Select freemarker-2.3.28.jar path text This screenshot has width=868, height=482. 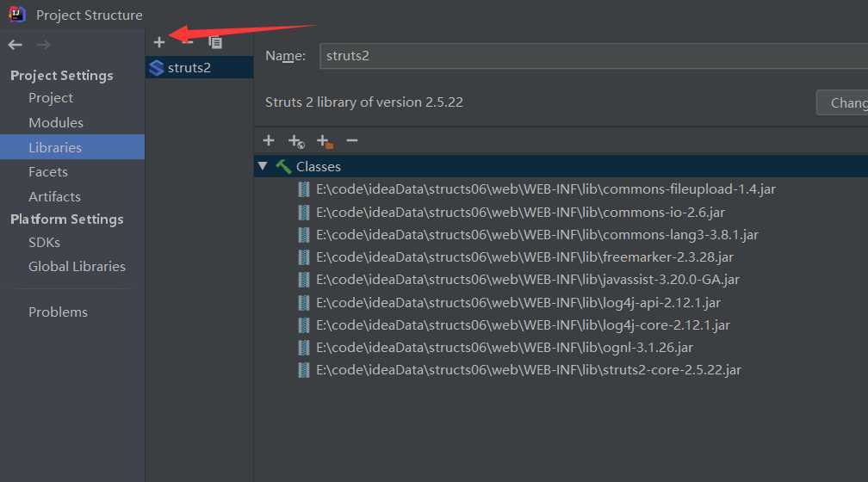click(524, 257)
